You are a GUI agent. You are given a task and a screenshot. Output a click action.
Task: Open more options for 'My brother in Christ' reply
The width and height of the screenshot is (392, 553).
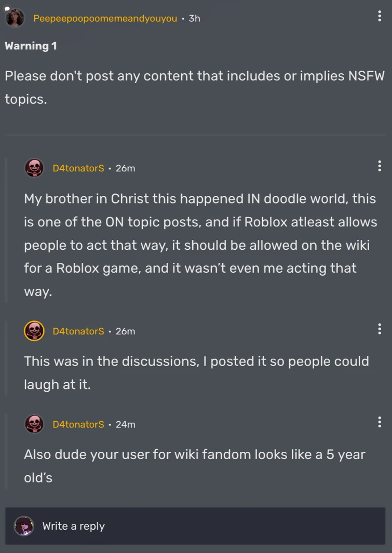pos(380,166)
